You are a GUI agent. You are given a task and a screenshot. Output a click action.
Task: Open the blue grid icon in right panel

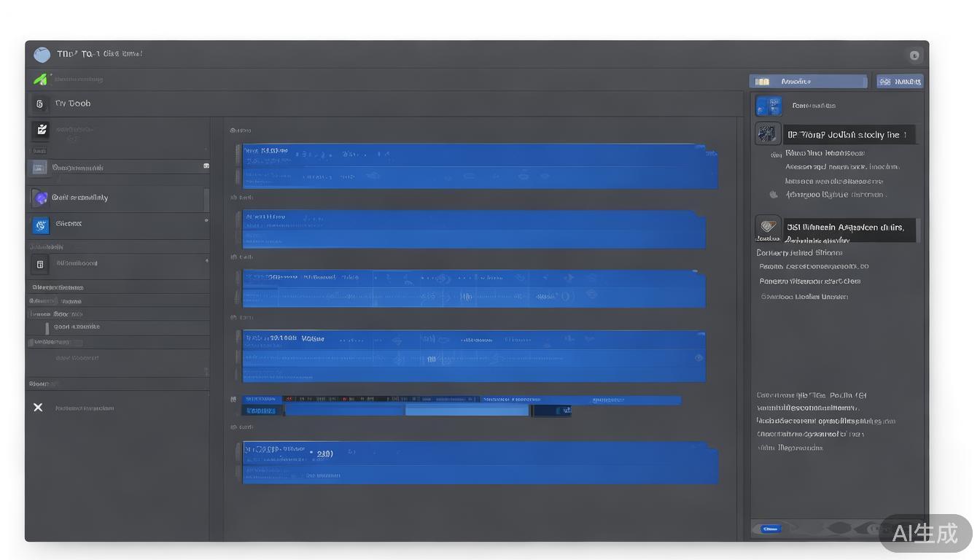click(769, 106)
